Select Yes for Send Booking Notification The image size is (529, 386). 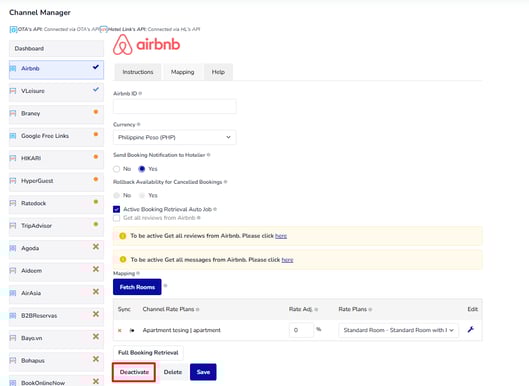coord(142,169)
